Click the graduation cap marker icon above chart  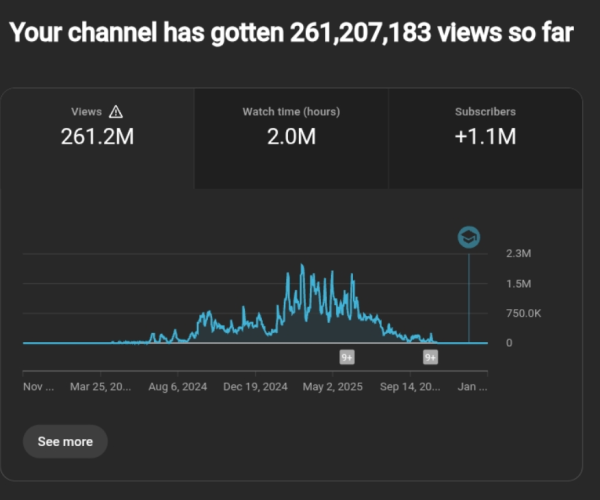click(468, 237)
